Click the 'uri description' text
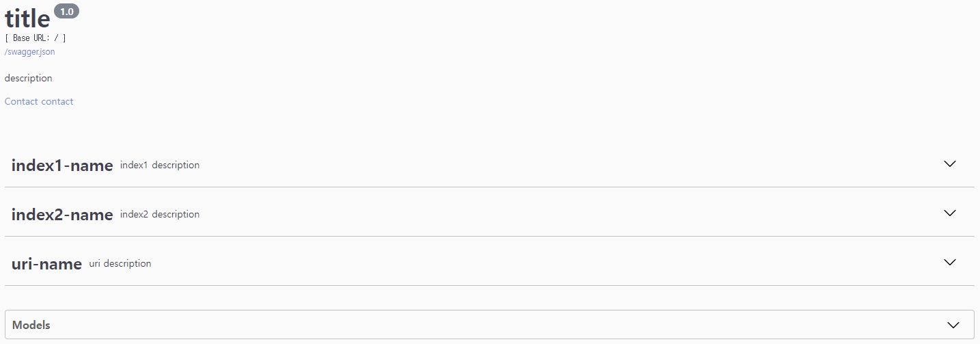Screen dimensions: 980x344 click(x=120, y=263)
